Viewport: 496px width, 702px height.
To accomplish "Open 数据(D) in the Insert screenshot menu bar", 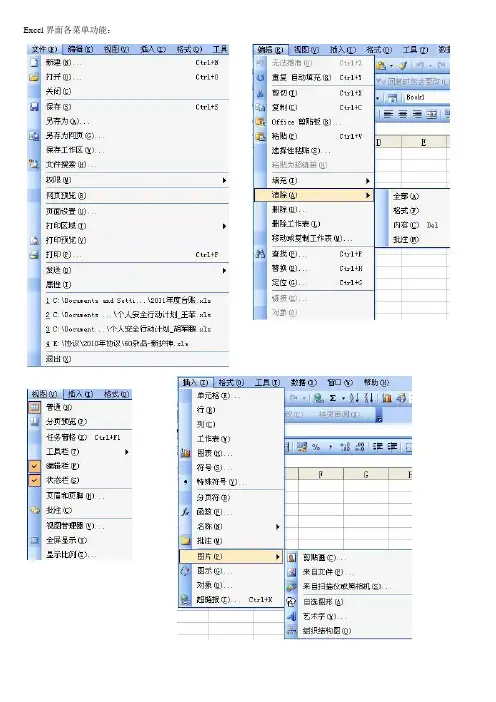I will [x=304, y=383].
